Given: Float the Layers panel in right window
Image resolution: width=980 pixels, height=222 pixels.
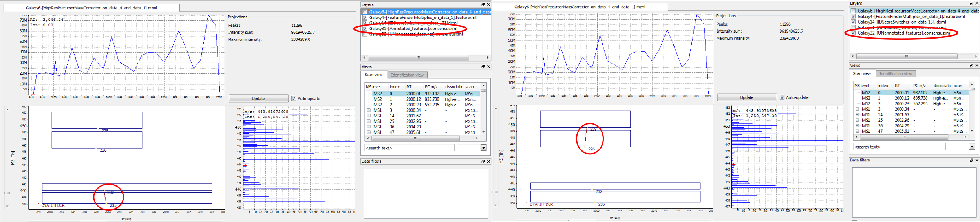Looking at the screenshot, I should click(x=971, y=3).
